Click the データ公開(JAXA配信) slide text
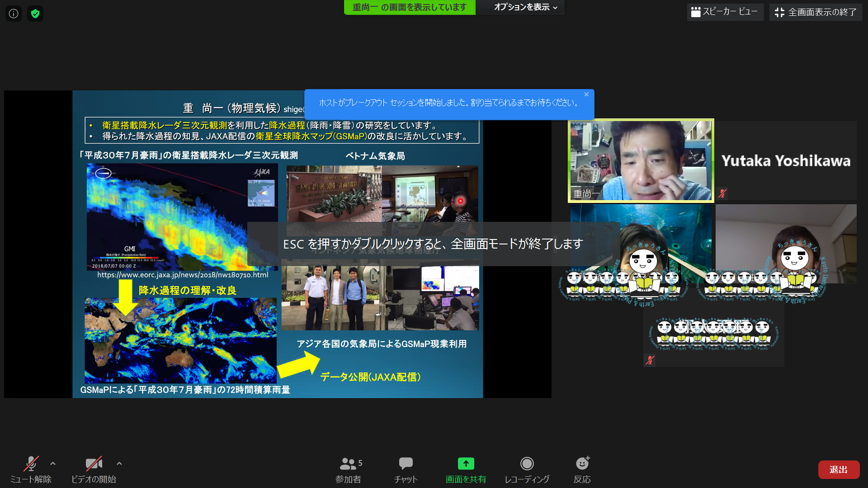 click(370, 377)
